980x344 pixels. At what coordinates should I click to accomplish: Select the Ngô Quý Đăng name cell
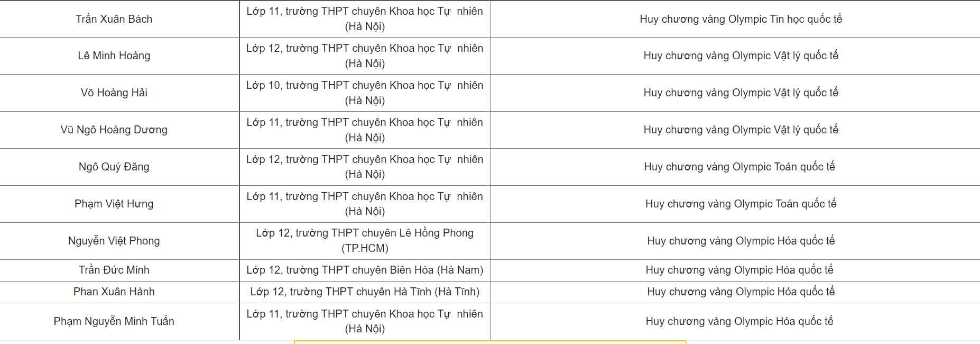point(114,167)
